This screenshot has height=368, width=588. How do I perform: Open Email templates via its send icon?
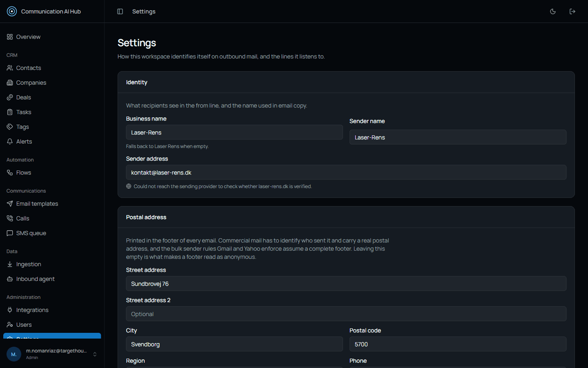(x=10, y=204)
